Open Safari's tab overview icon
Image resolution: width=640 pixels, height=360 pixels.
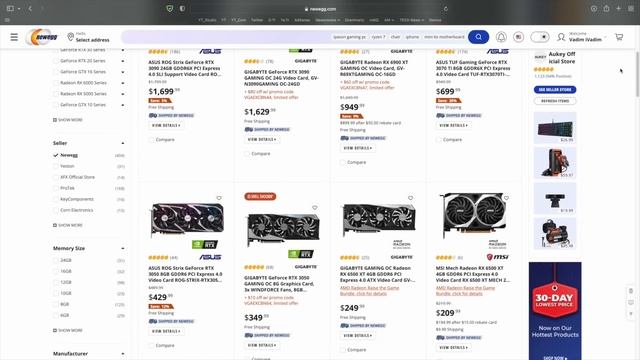631,8
